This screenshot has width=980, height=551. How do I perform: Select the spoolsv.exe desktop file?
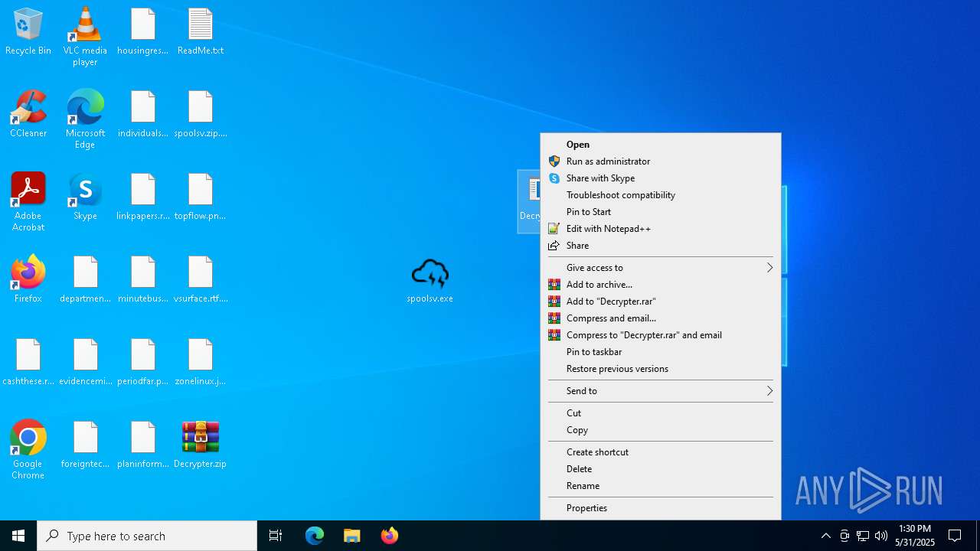(x=430, y=280)
